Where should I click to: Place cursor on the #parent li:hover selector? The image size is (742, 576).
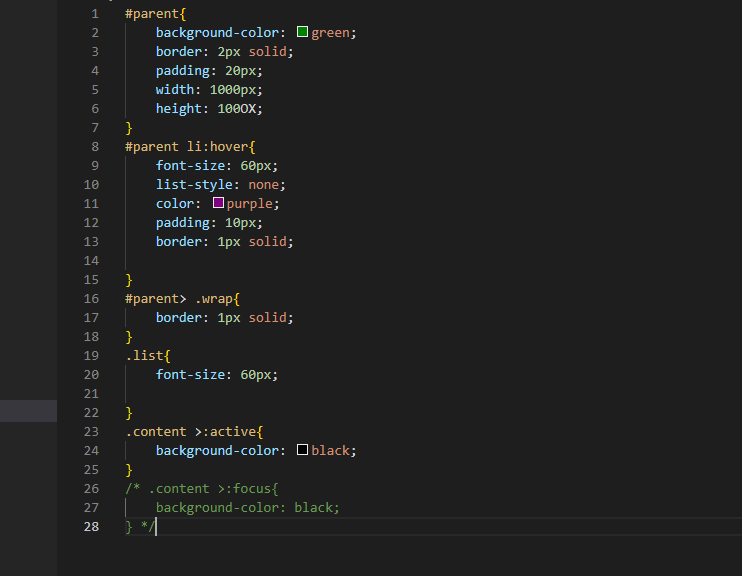pos(188,147)
